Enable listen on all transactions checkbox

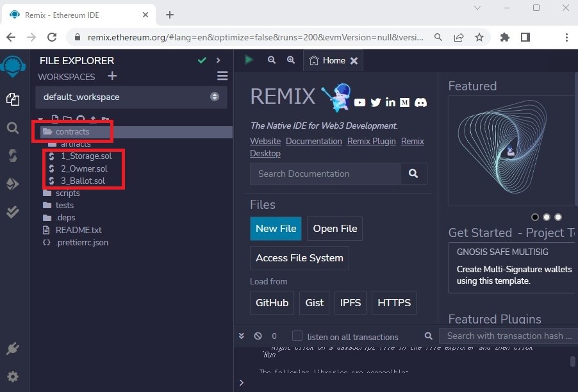[297, 336]
